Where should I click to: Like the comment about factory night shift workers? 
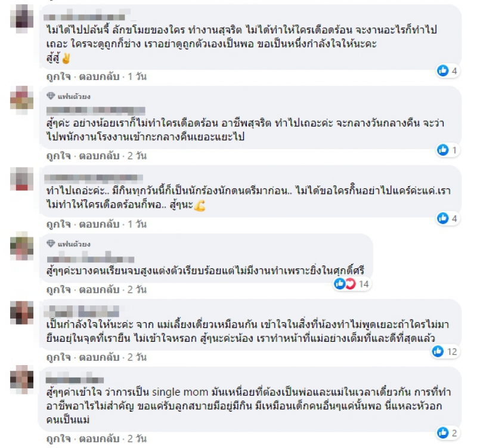coord(58,156)
